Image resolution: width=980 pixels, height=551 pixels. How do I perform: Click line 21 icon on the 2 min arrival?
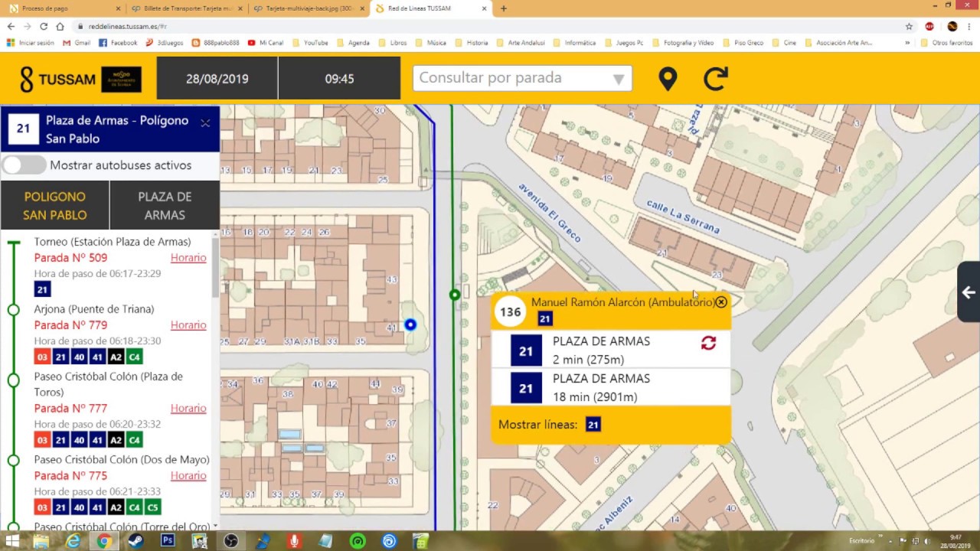click(x=526, y=351)
